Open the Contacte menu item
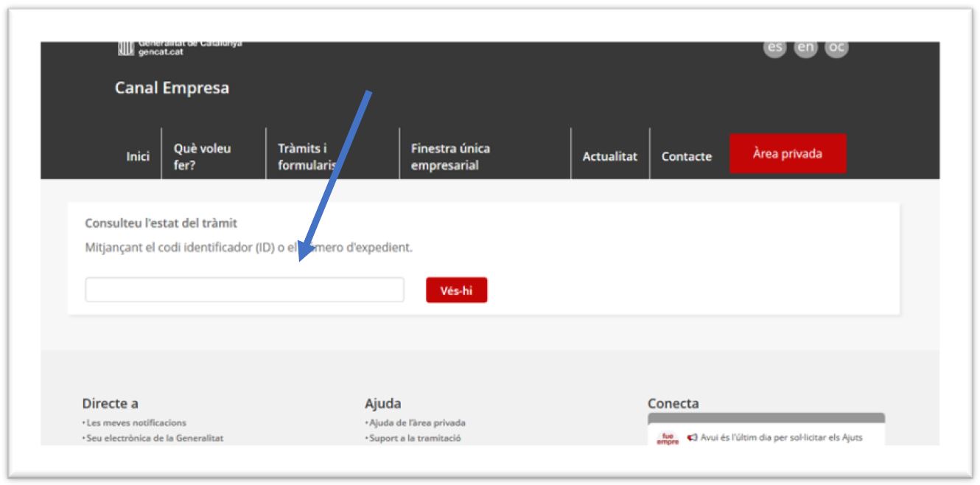The width and height of the screenshot is (980, 485). coord(686,156)
